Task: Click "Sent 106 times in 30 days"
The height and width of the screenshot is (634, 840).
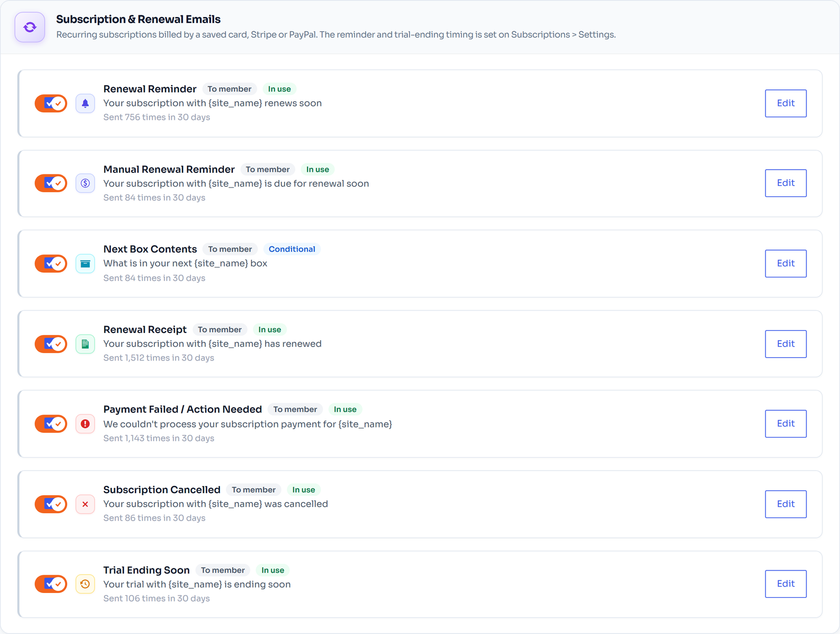Action: 156,598
